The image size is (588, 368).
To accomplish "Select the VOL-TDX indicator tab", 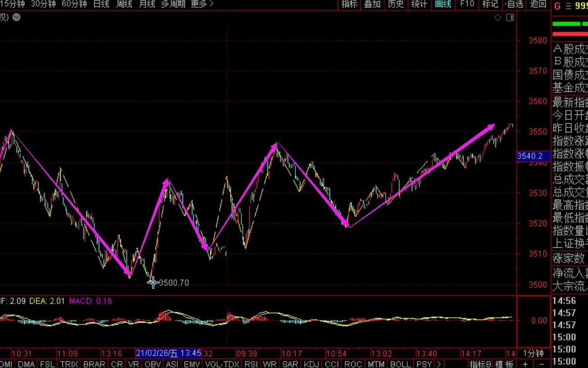I will 222,364.
